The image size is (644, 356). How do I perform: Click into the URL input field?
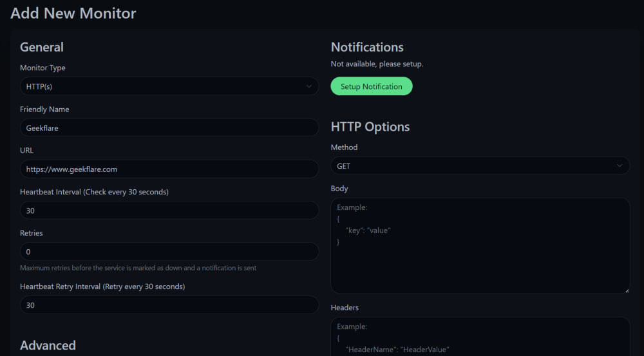click(169, 169)
